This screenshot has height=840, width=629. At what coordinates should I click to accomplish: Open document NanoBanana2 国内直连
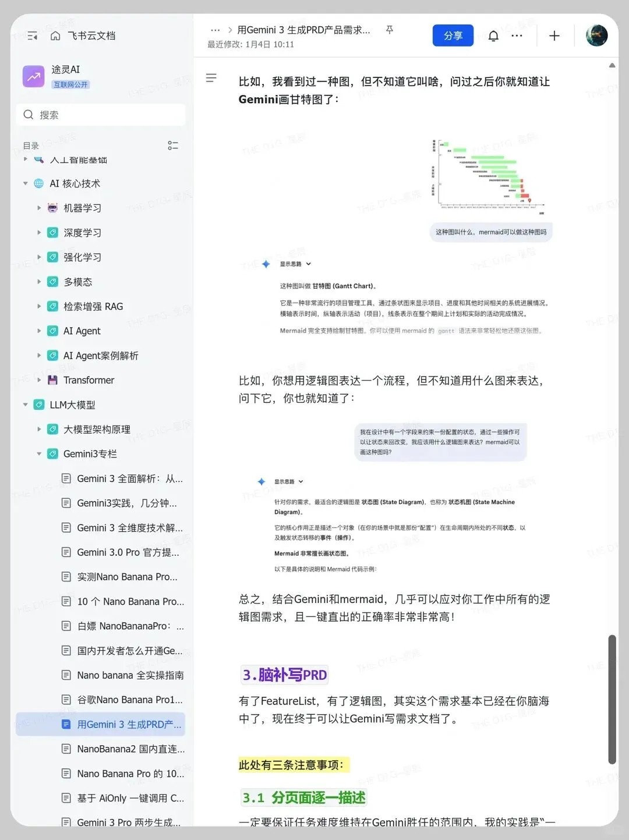131,749
